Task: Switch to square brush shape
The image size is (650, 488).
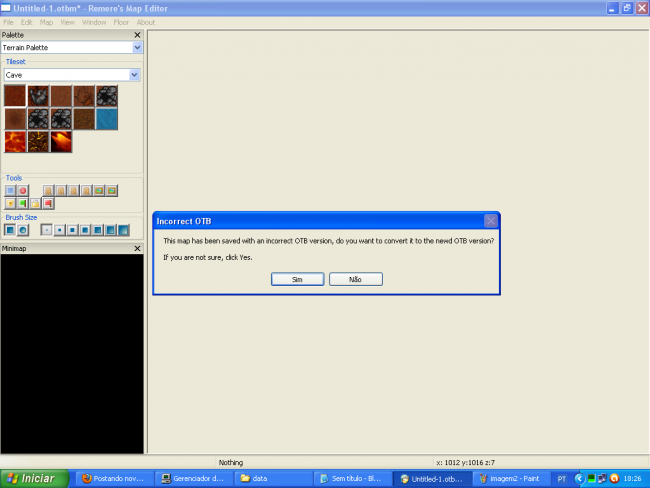Action: coord(10,230)
